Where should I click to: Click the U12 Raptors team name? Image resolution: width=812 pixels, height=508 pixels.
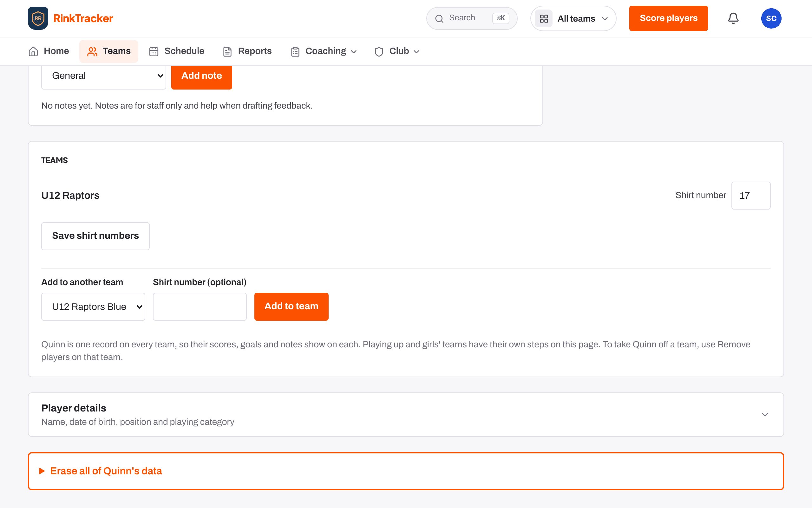[70, 196]
